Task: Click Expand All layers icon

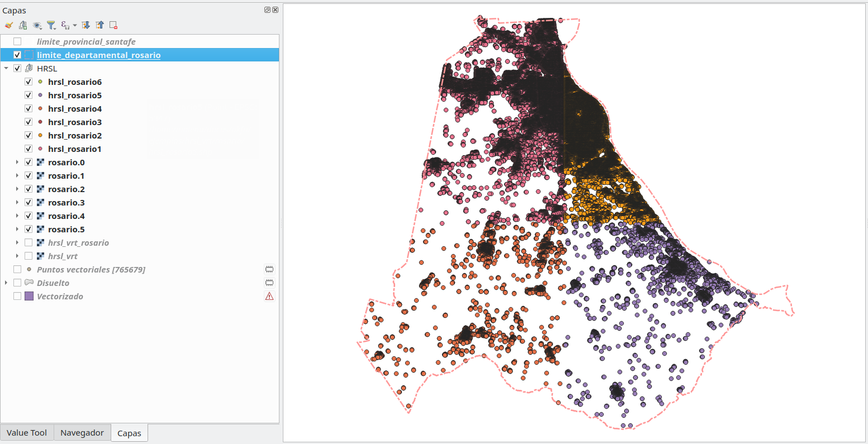Action: click(x=86, y=25)
